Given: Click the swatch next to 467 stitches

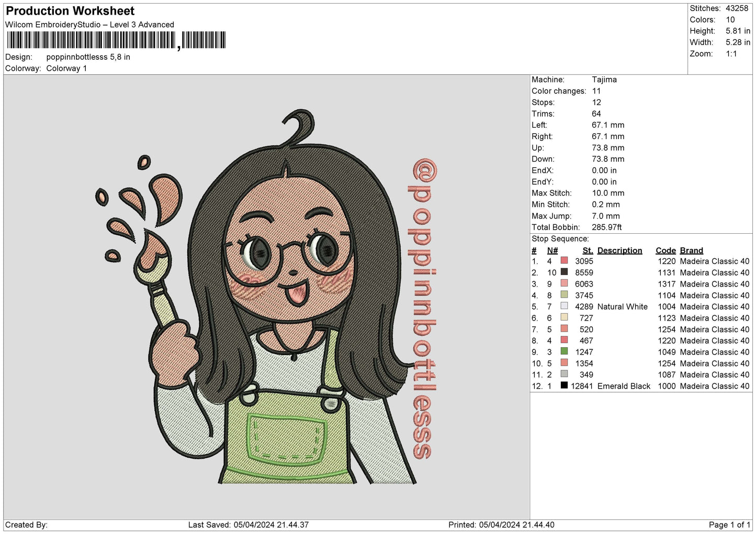Looking at the screenshot, I should (x=564, y=340).
